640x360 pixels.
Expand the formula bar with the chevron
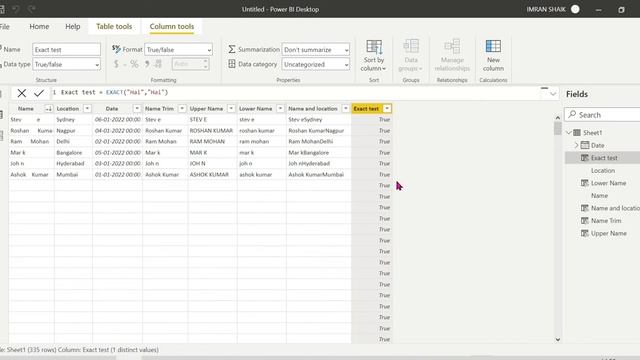point(553,94)
